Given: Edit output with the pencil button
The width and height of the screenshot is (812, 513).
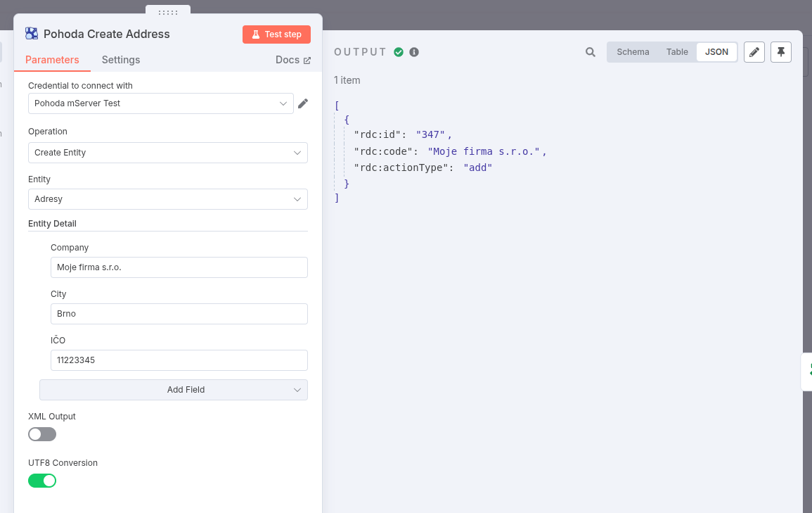Looking at the screenshot, I should pos(754,52).
